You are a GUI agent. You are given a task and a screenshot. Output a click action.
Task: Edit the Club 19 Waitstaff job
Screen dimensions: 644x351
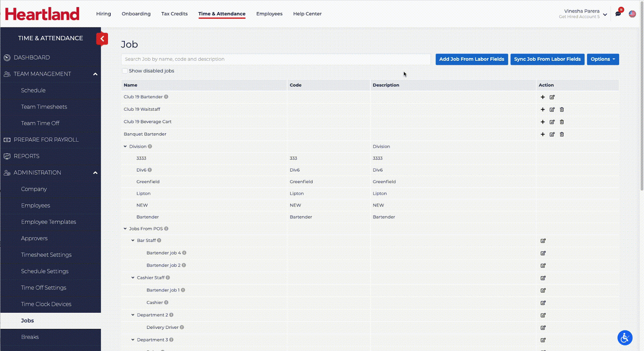click(x=552, y=109)
